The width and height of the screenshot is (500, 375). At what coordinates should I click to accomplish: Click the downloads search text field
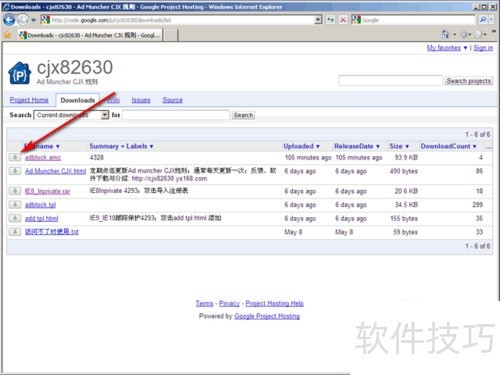[x=176, y=115]
